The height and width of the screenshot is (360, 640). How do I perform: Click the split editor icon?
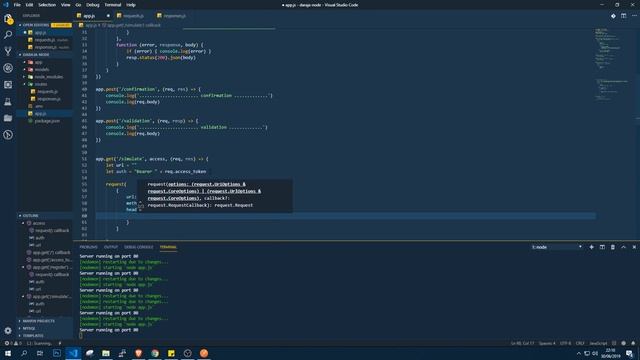[x=623, y=16]
